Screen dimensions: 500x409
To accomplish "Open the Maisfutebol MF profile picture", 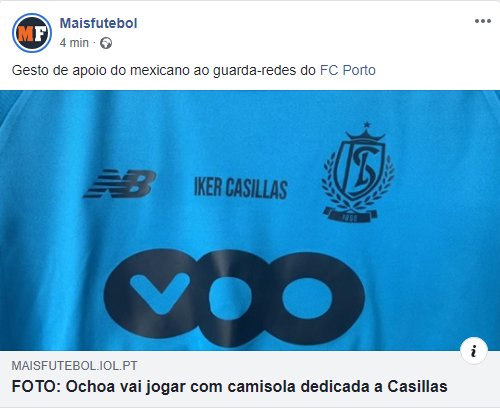I will 32,33.
